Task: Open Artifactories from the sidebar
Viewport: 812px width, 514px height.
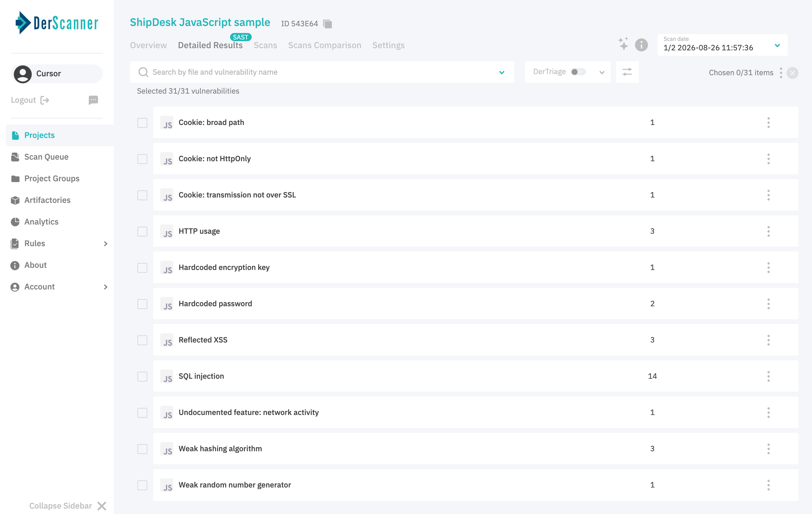Action: pyautogui.click(x=47, y=200)
